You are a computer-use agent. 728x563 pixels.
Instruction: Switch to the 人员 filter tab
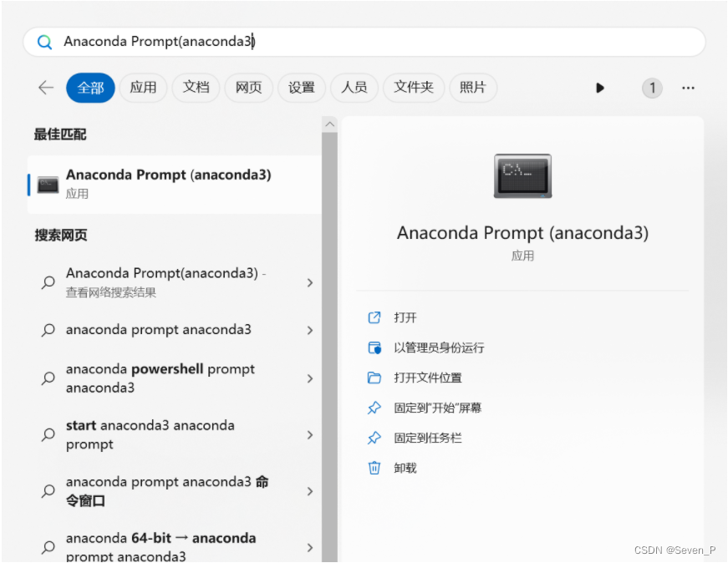click(354, 88)
